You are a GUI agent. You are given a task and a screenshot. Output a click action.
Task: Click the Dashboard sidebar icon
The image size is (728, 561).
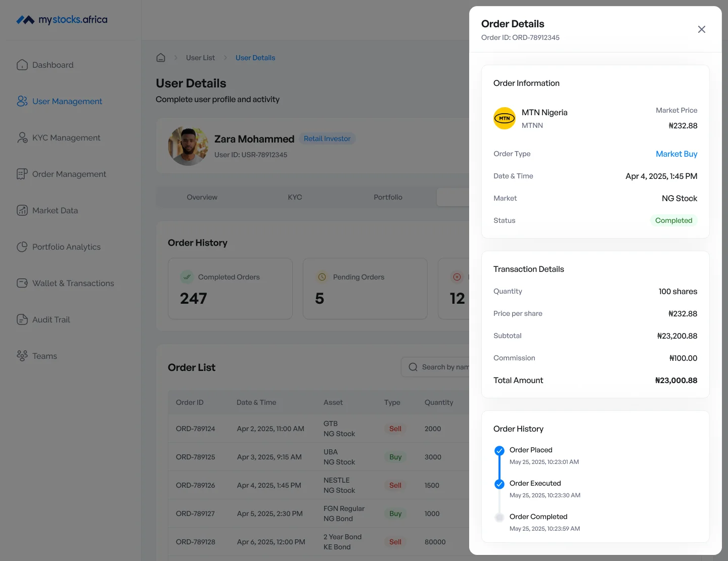tap(22, 65)
